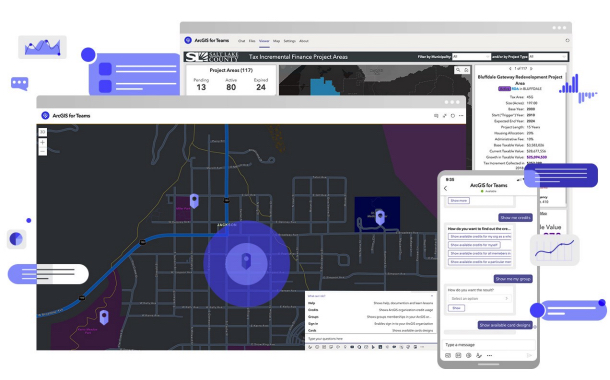This screenshot has width=610, height=380.
Task: Click the refresh icon in front window header
Action: pos(453,116)
